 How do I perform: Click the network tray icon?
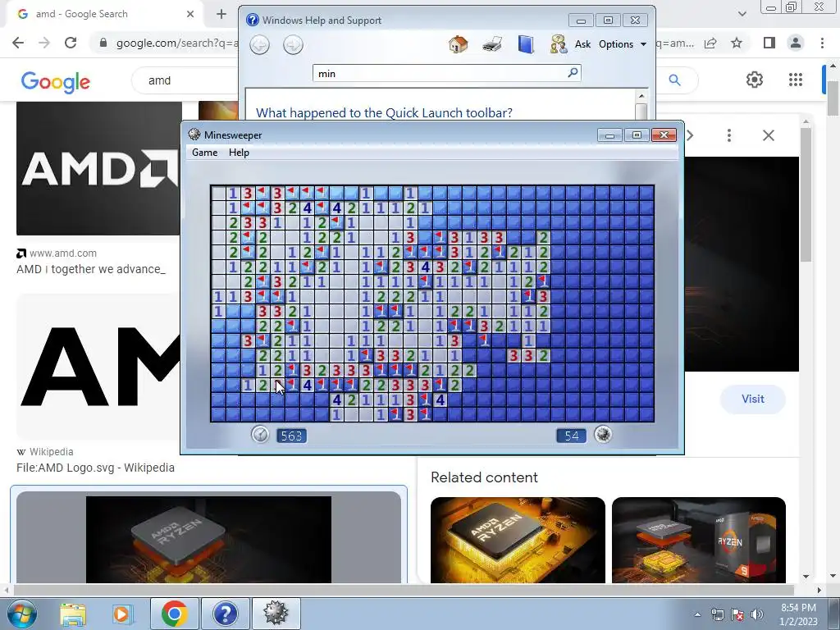(x=717, y=614)
